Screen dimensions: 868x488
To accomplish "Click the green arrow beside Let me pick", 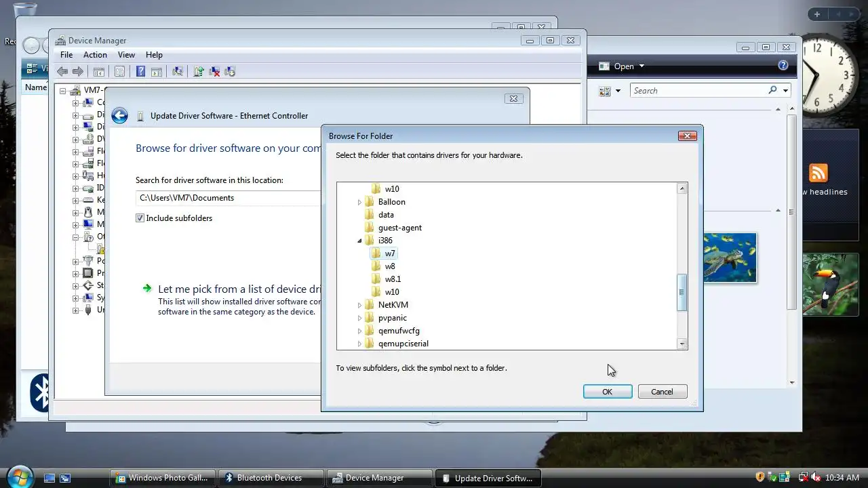I will click(x=147, y=288).
